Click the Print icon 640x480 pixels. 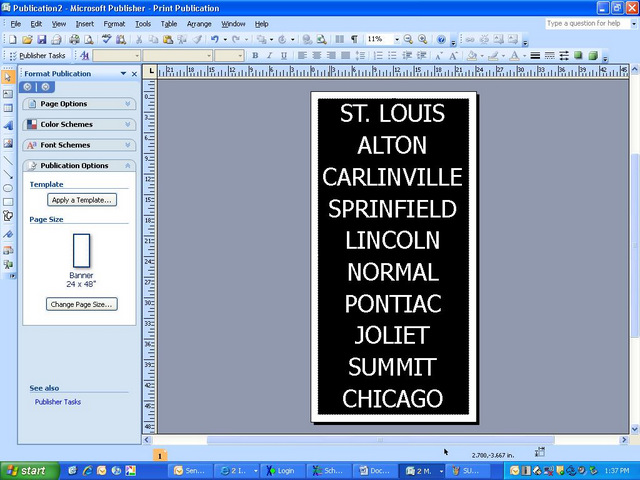(x=74, y=39)
